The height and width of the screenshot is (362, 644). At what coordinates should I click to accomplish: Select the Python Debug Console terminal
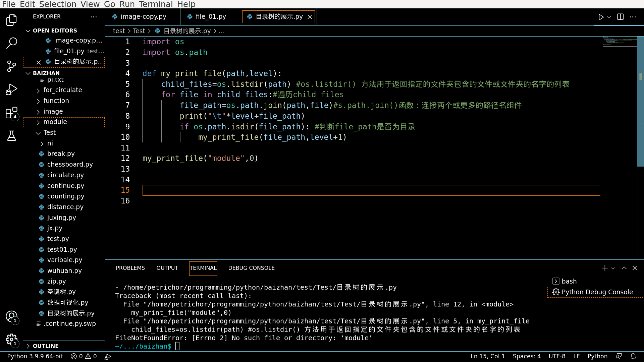click(x=595, y=292)
